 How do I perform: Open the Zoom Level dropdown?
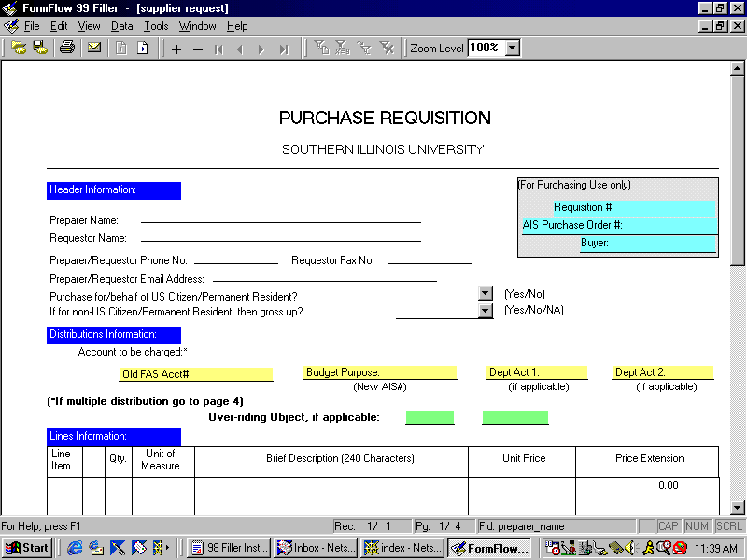pos(512,49)
